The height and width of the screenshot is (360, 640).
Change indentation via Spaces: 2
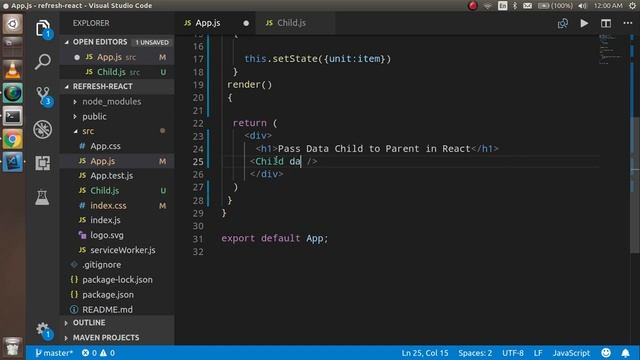(x=475, y=353)
